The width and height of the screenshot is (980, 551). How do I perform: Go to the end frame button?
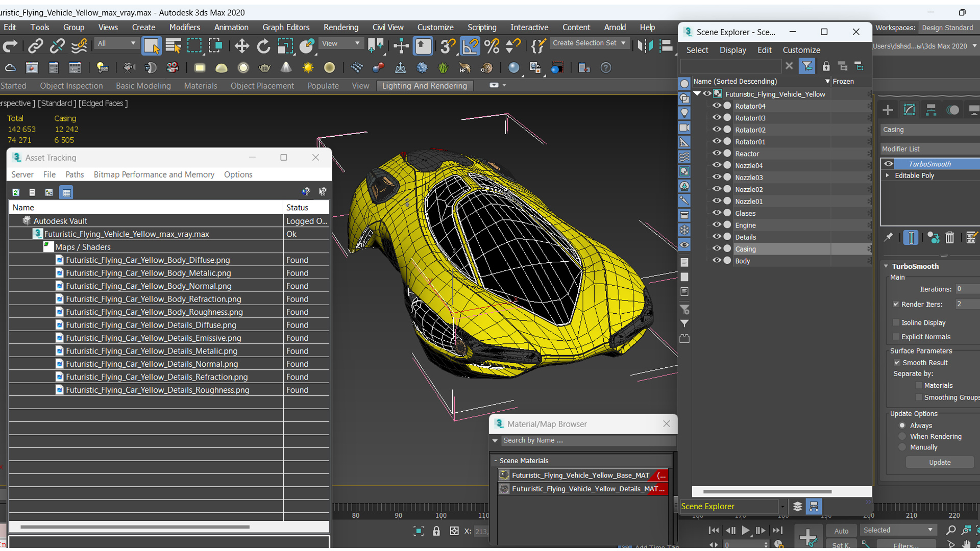777,531
